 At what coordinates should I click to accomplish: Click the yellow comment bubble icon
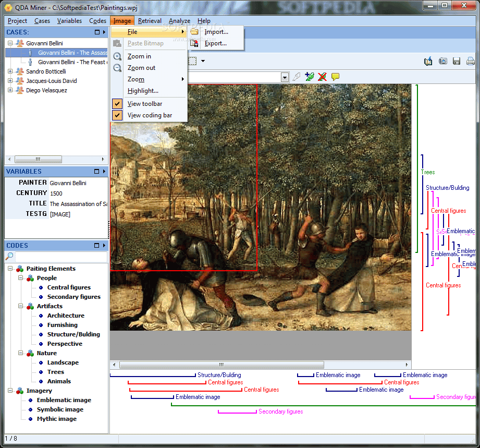[x=335, y=77]
